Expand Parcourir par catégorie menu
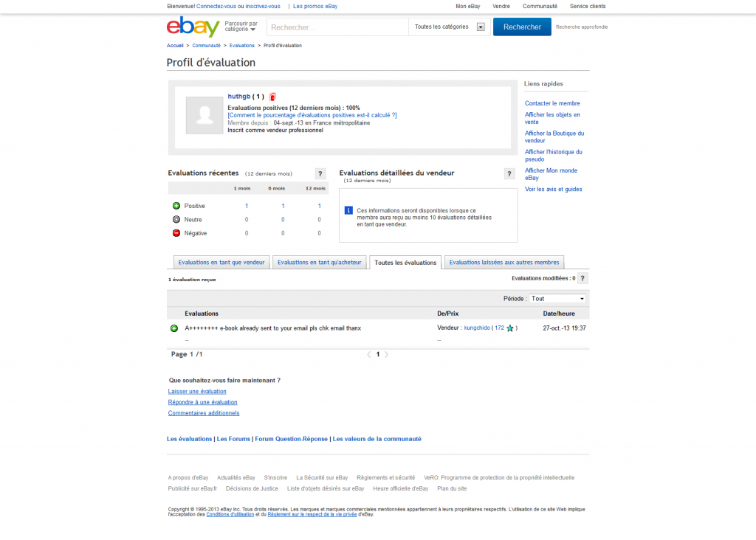 coord(241,27)
